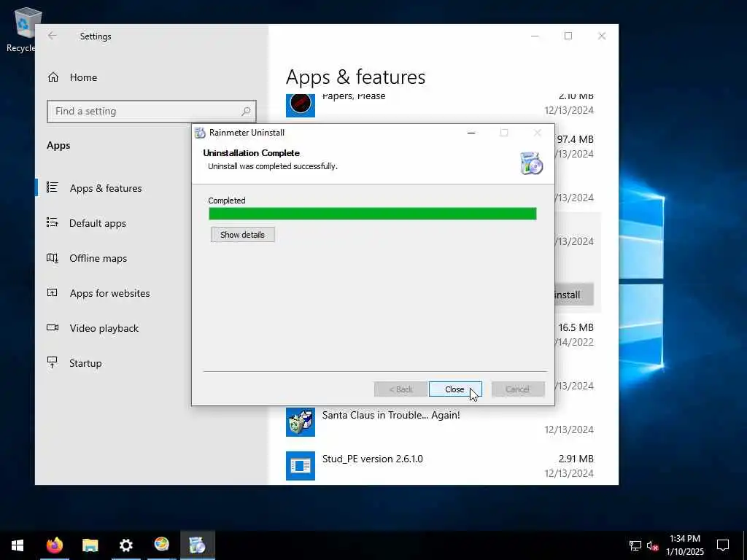This screenshot has height=560, width=747.
Task: Minimize the Settings window
Action: [x=535, y=36]
